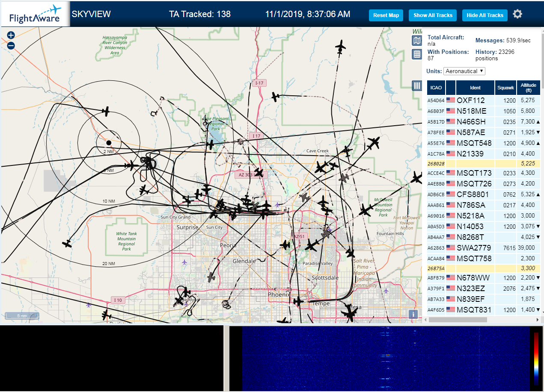
Task: Click the spectrum color scale bar
Action: point(536,358)
